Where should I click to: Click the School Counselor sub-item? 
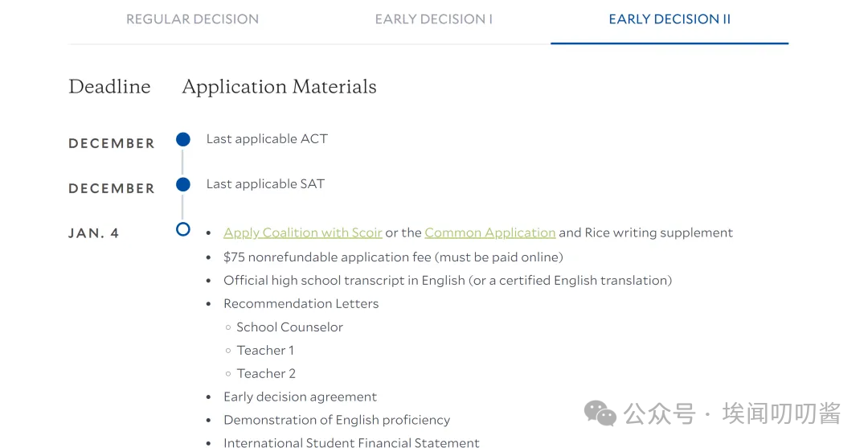(289, 327)
